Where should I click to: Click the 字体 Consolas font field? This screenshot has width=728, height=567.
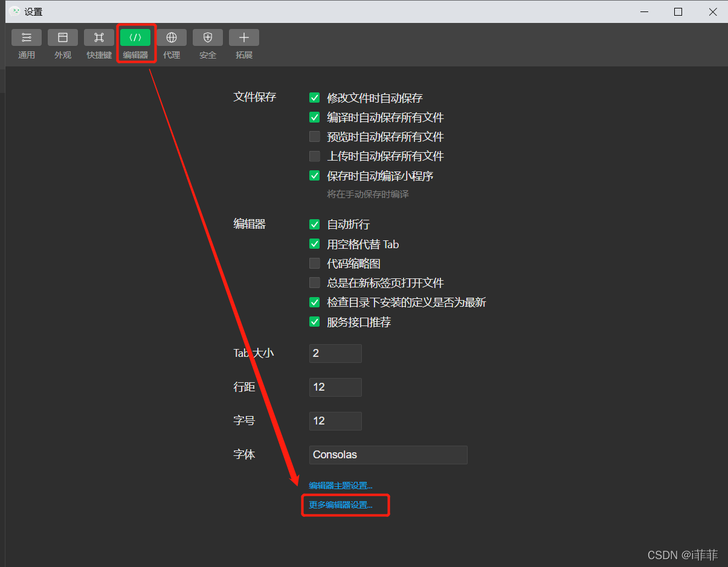(x=388, y=455)
